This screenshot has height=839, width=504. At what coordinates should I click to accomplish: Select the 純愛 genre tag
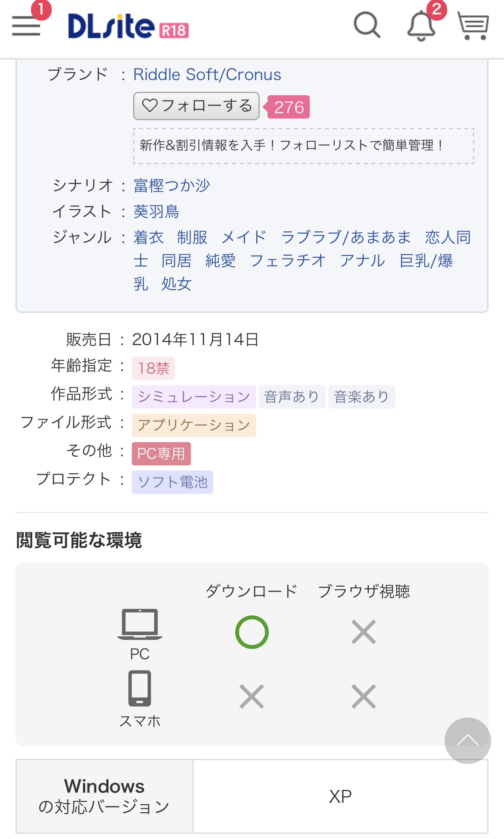[221, 261]
